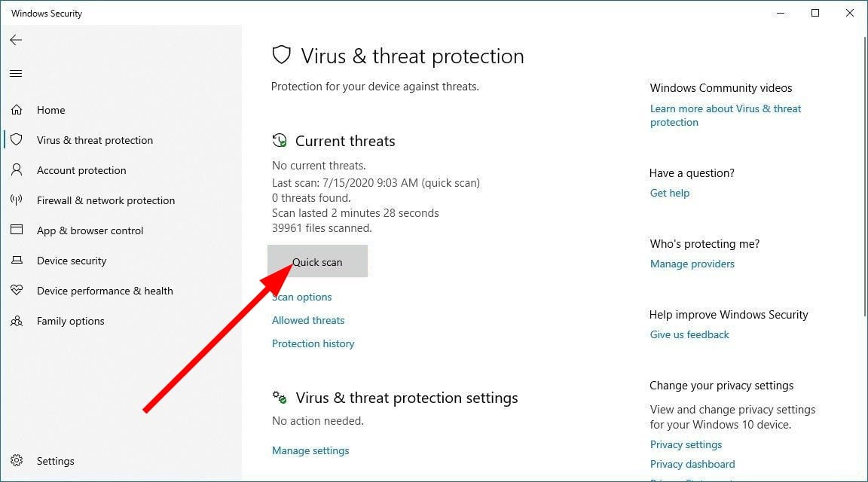
Task: Go to Firewall & network protection
Action: [105, 200]
